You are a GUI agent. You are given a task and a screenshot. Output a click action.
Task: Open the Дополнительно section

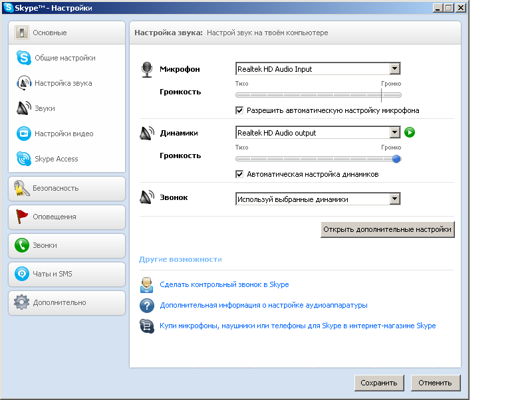click(67, 302)
